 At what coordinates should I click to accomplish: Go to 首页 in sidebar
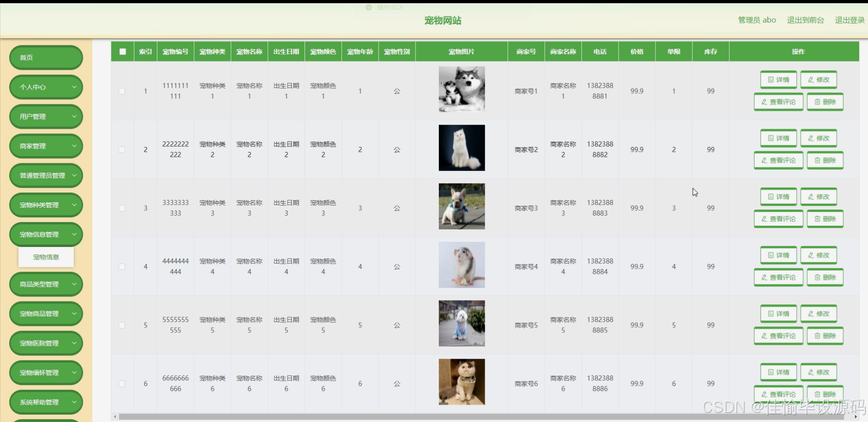click(x=46, y=57)
